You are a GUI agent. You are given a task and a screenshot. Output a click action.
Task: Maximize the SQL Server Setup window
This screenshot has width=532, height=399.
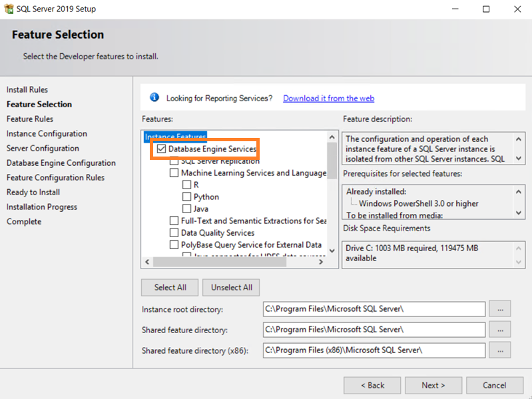486,9
